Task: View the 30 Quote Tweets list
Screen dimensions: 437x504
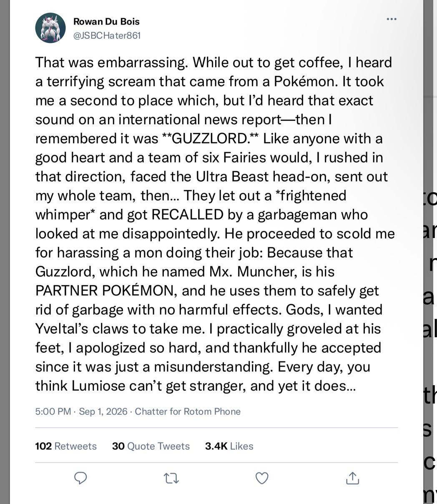Action: click(x=151, y=446)
